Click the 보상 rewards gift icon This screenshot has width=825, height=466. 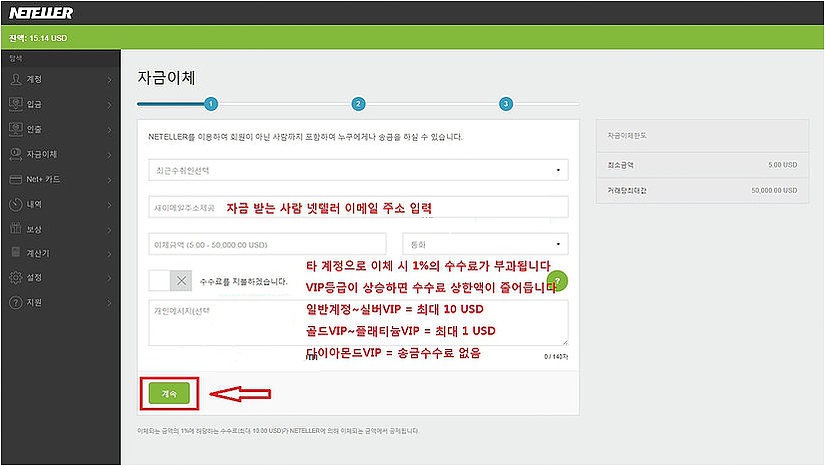pos(16,228)
